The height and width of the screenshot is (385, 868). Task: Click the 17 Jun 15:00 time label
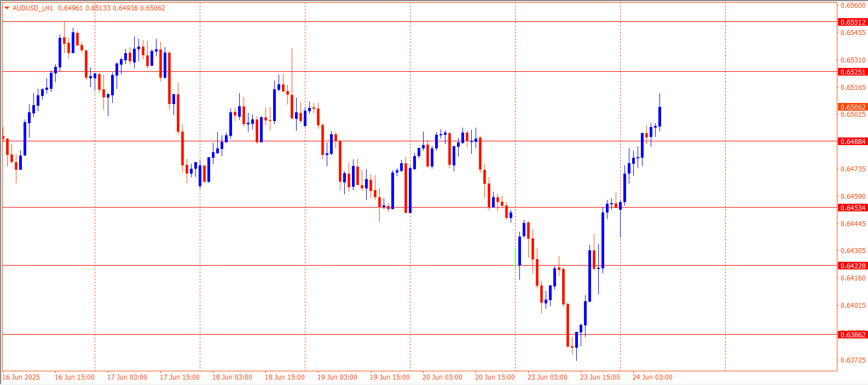click(180, 377)
